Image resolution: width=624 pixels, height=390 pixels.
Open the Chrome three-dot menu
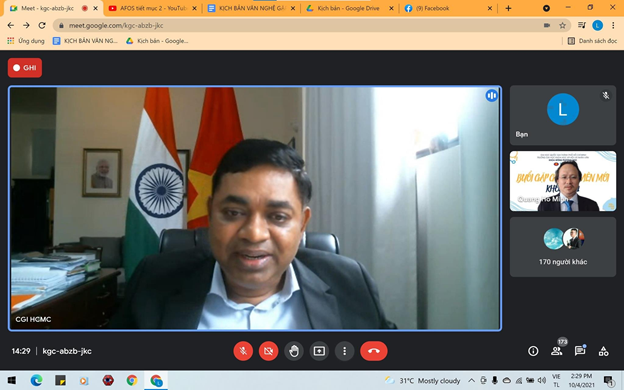[613, 25]
